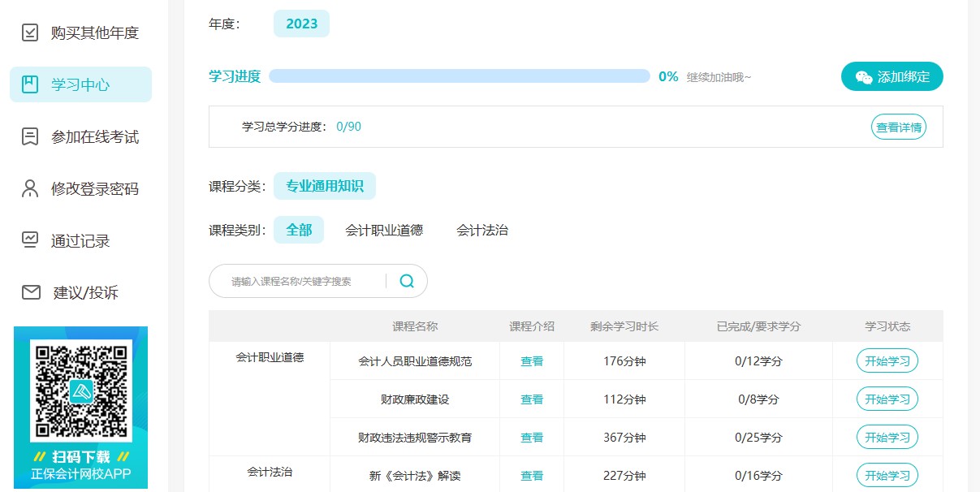Click the WeChat icon inside 添加绑定
Viewport: 980px width, 492px height.
862,76
